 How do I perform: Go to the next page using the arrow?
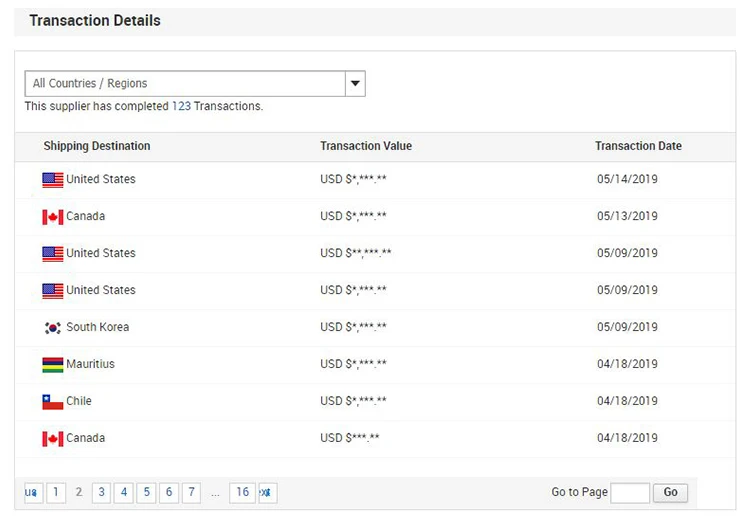[267, 492]
